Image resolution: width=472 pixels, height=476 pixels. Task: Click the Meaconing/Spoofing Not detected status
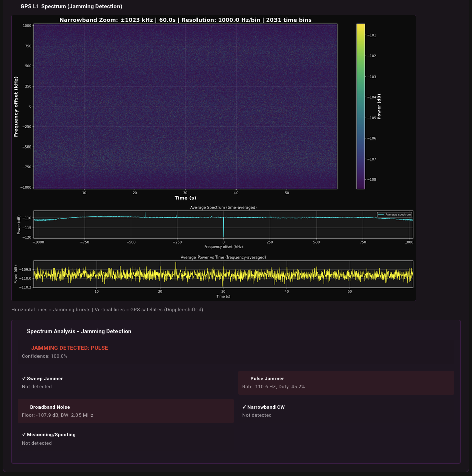point(36,443)
